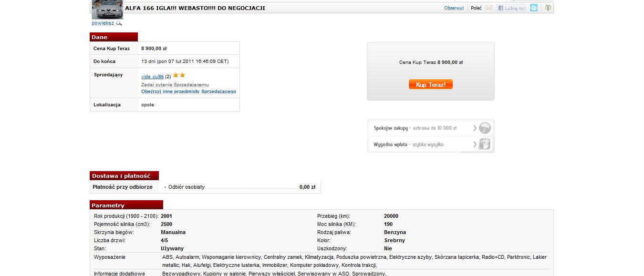
Task: Expand the Wygodna wpłata arrow
Action: 475,144
